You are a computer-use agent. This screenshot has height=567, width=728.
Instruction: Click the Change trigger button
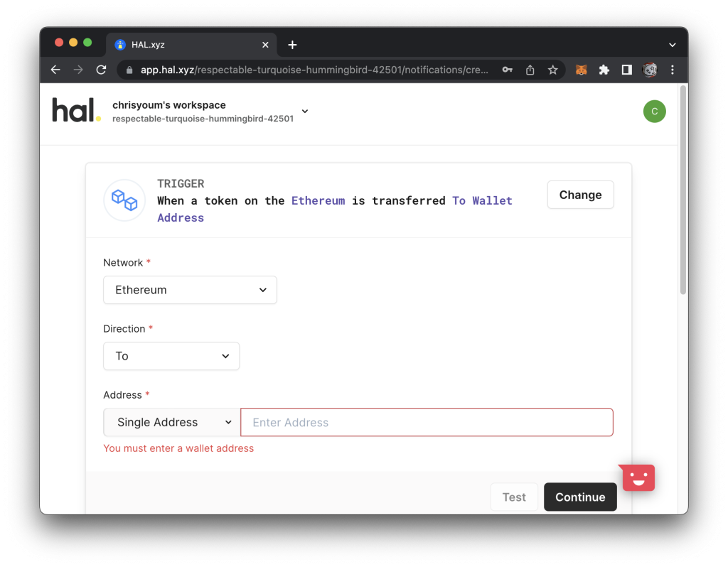point(580,195)
